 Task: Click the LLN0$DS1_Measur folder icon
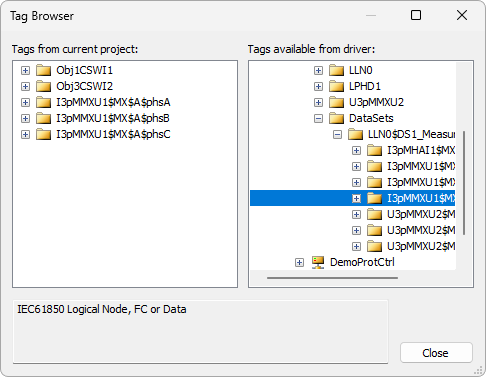pos(355,134)
